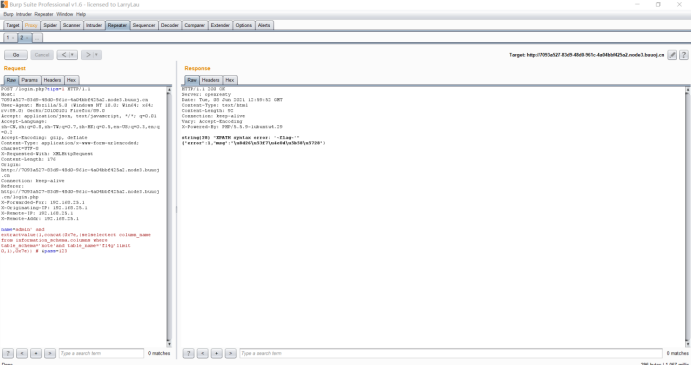
Task: Click the XPATH syntax error response line
Action: (x=241, y=138)
